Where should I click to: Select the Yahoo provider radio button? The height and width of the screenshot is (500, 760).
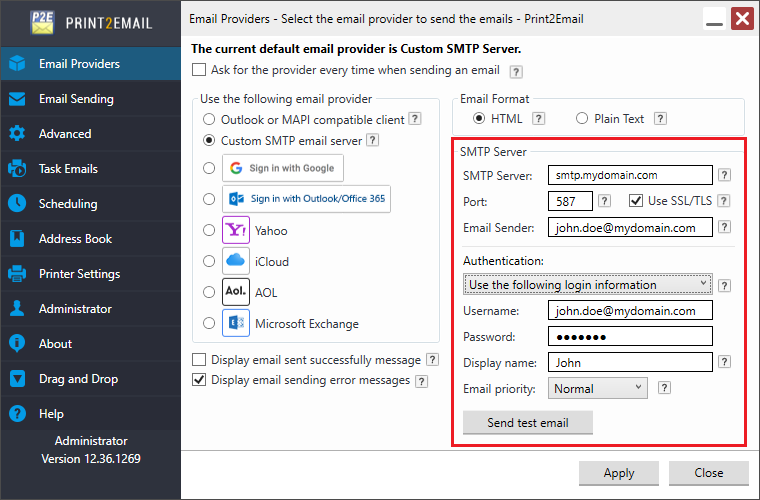pyautogui.click(x=209, y=230)
